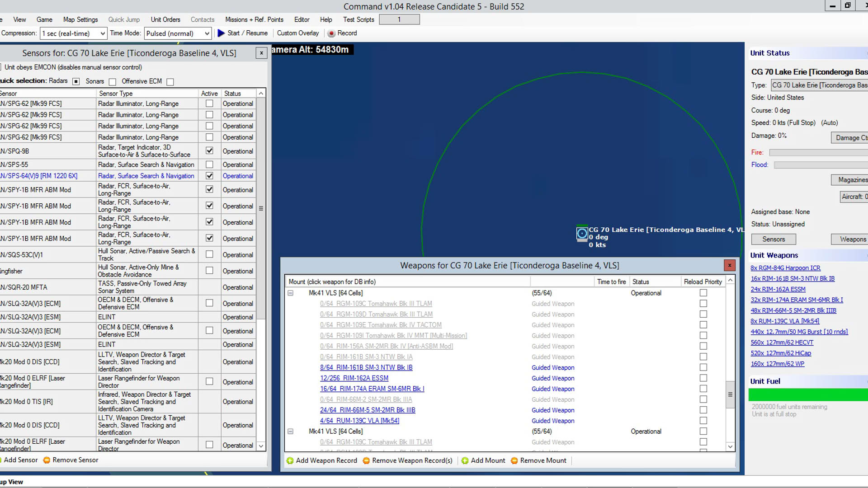
Task: Toggle the Radars quick selection checkbox
Action: [76, 81]
